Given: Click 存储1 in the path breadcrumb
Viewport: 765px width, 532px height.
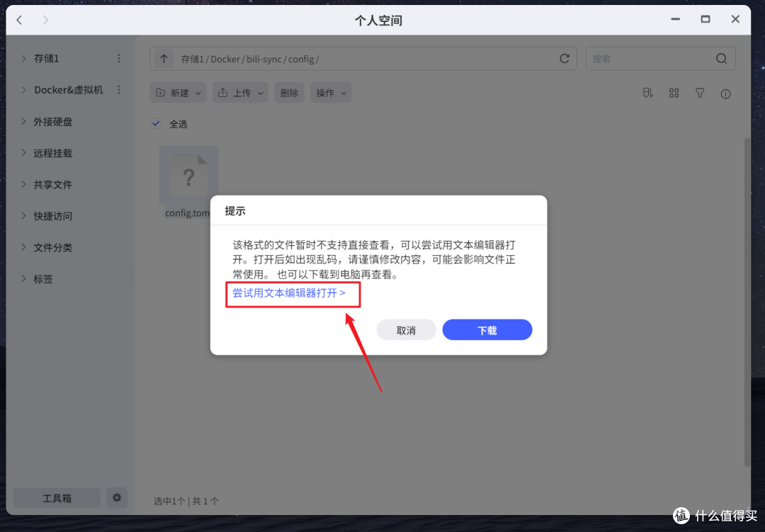Looking at the screenshot, I should pos(193,59).
